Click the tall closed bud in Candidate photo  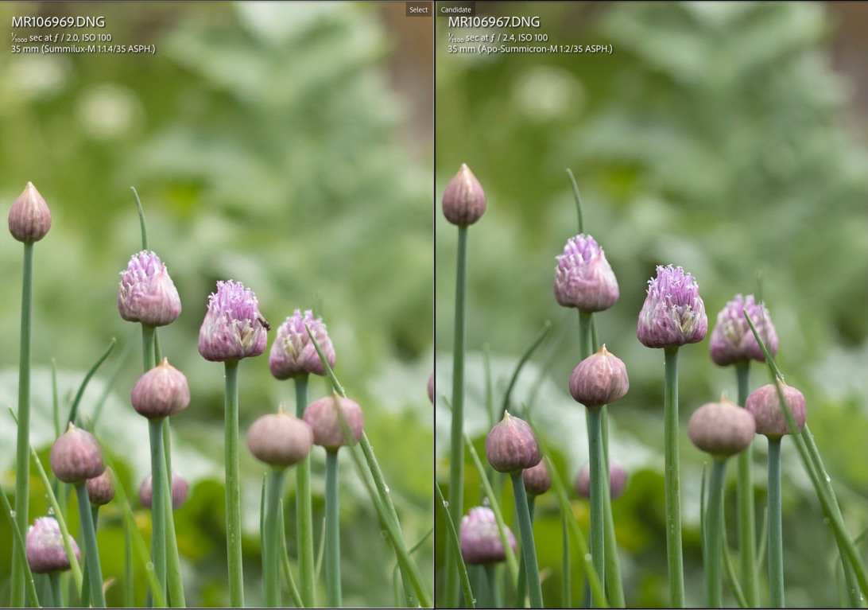click(464, 196)
